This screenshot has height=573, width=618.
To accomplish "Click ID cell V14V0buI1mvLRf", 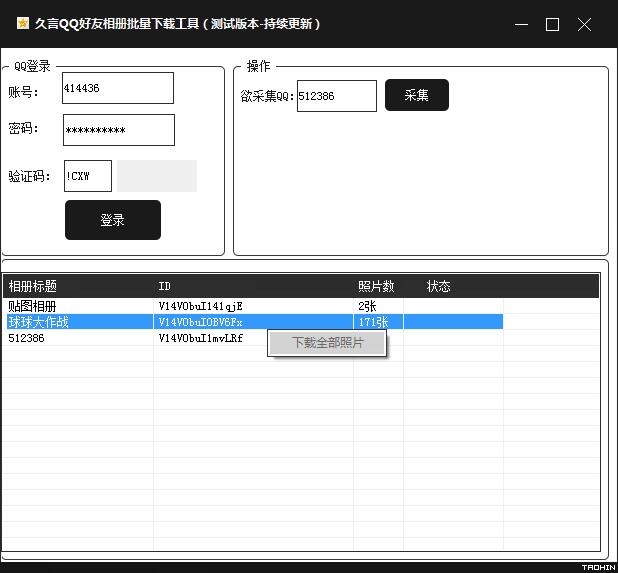I will click(201, 338).
